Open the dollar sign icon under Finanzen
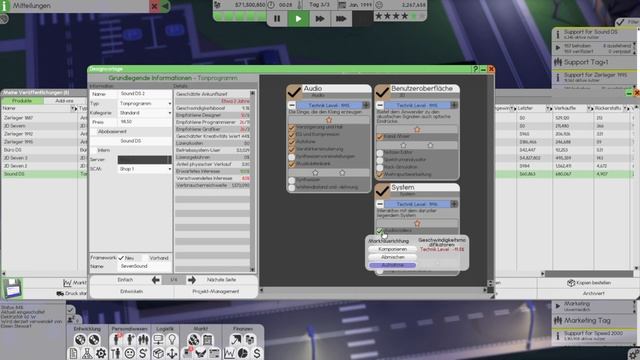This screenshot has height=360, width=640. click(x=257, y=353)
